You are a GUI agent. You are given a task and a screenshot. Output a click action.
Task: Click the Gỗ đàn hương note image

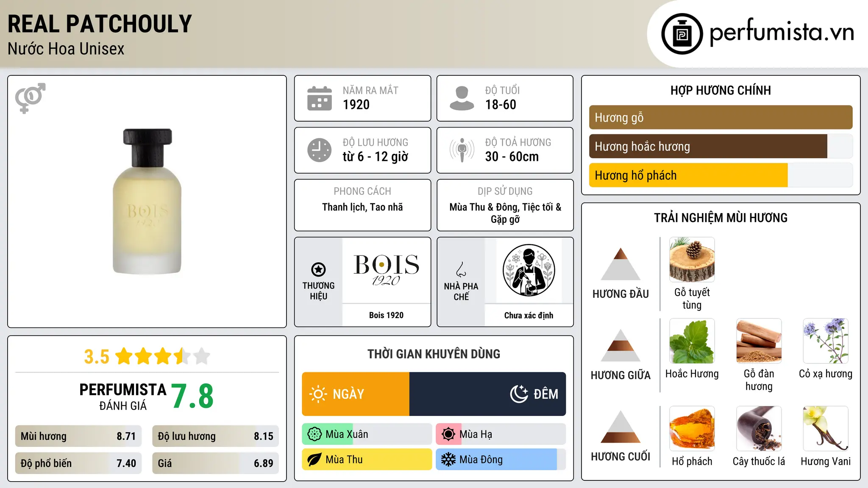(759, 341)
